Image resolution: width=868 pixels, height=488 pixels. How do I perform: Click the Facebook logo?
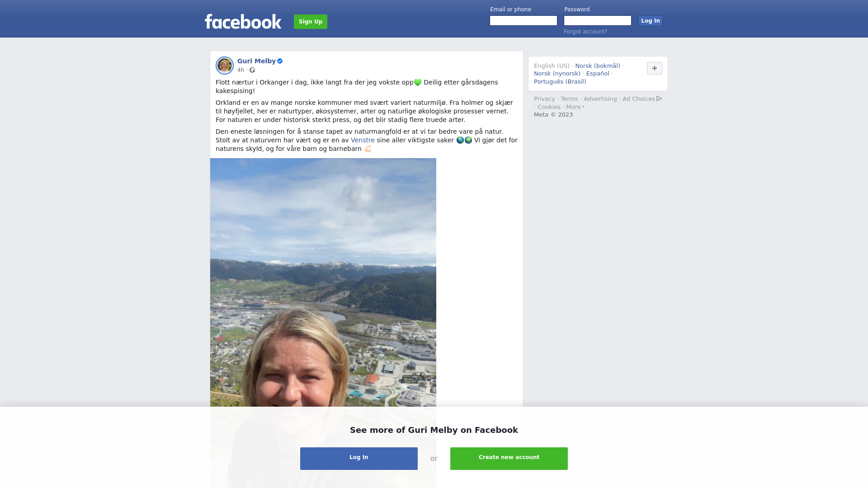243,21
